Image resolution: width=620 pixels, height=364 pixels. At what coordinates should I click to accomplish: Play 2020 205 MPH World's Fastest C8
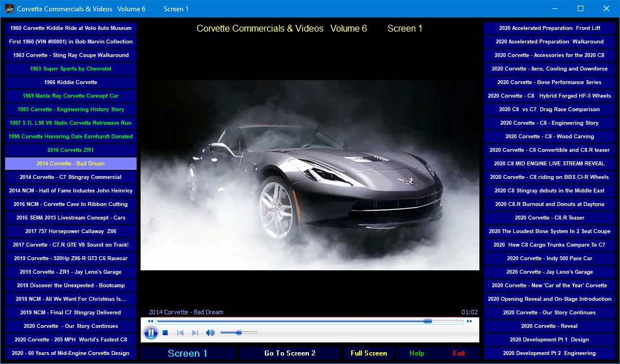71,340
